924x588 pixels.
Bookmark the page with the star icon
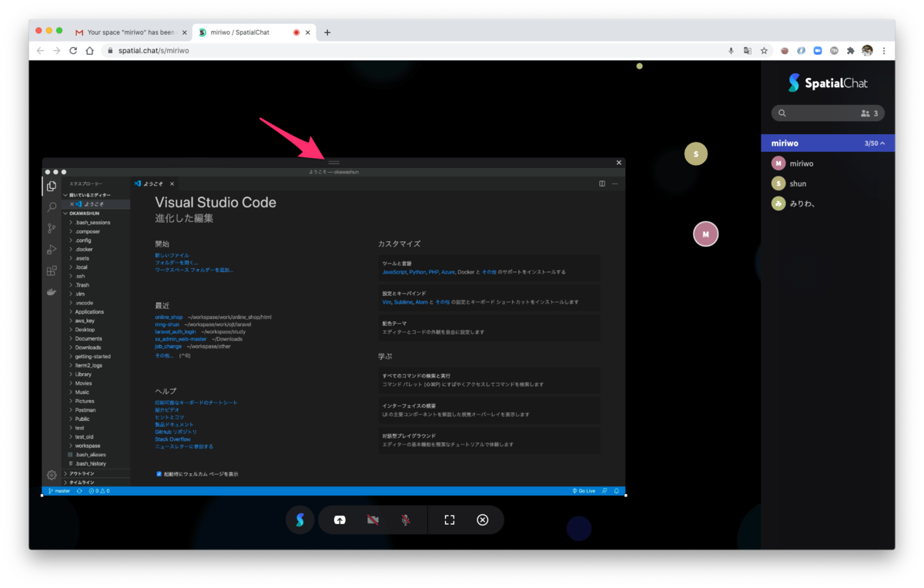pos(764,51)
